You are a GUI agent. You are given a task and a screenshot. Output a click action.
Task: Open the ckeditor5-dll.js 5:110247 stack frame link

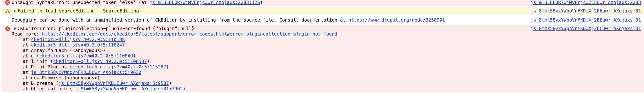click(78, 45)
